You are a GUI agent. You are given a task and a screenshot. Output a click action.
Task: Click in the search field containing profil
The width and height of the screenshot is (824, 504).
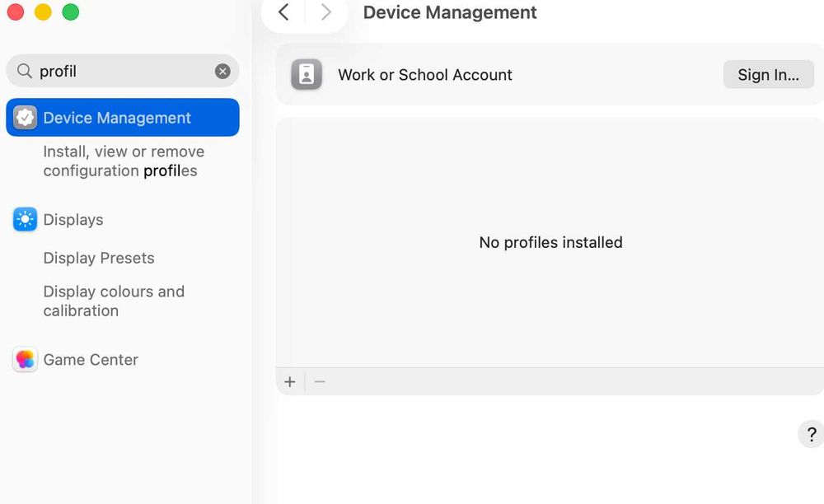(x=123, y=71)
